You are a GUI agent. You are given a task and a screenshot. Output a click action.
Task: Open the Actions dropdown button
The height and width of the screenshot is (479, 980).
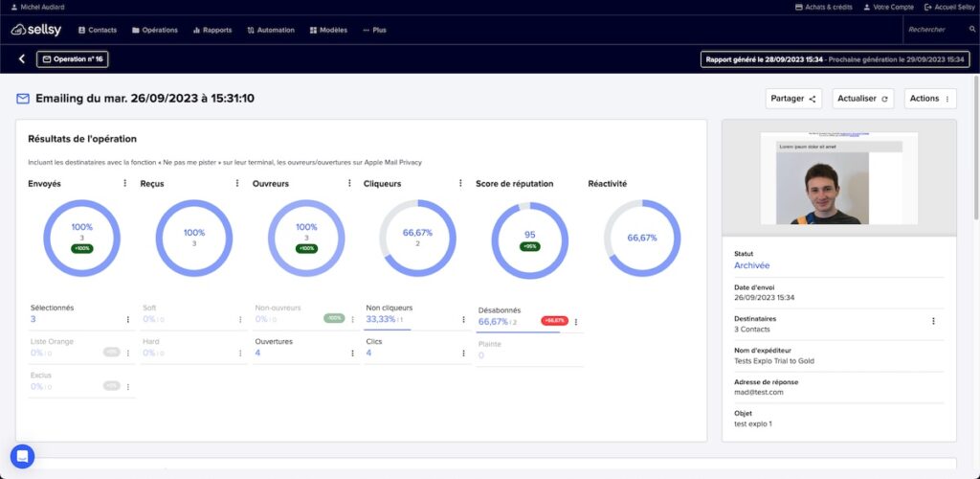pyautogui.click(x=930, y=99)
